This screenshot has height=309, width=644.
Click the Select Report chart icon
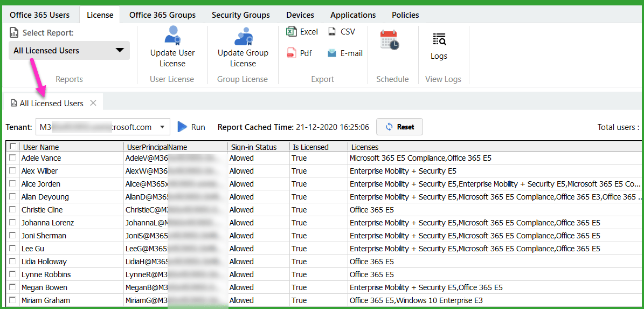14,32
